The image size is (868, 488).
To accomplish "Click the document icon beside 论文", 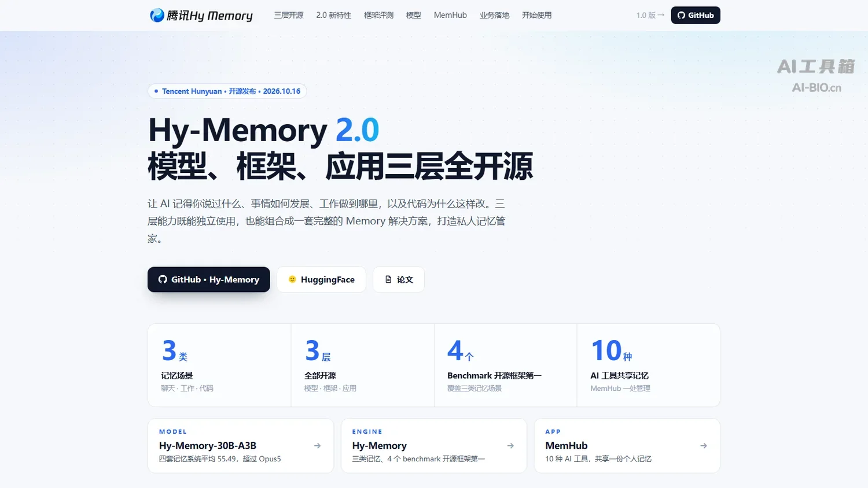I will 388,279.
